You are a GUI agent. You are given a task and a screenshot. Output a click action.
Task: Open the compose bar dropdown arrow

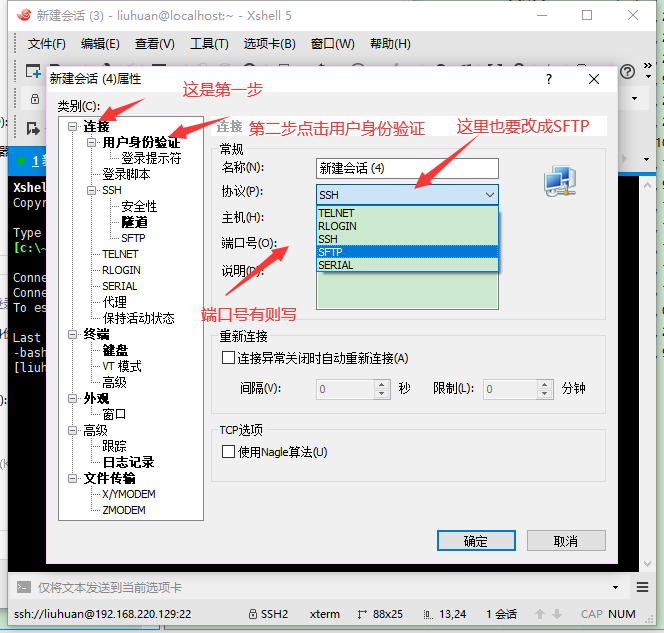[x=615, y=587]
